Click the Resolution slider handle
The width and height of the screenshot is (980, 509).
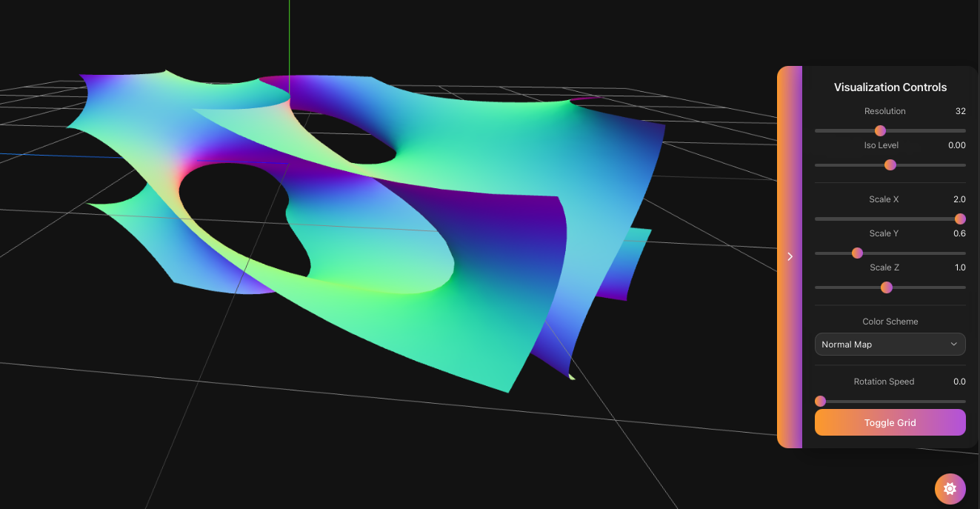pyautogui.click(x=880, y=130)
